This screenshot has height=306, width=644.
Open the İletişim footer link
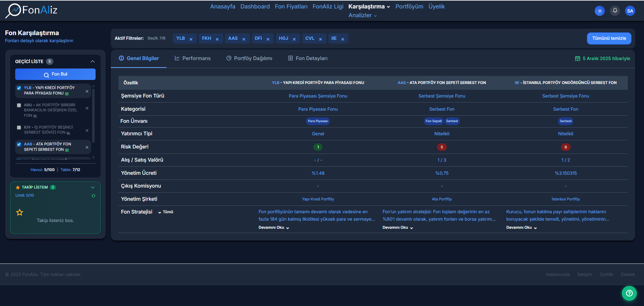(x=585, y=275)
